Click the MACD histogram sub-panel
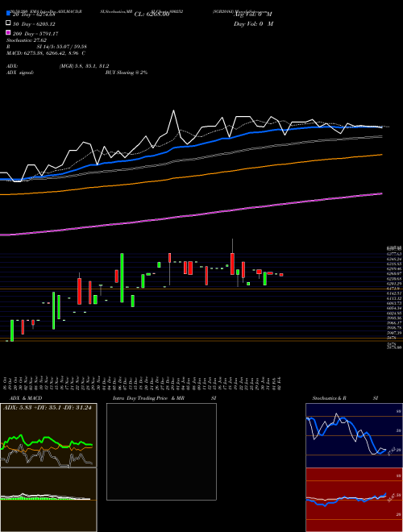The height and width of the screenshot is (532, 403). click(x=48, y=500)
